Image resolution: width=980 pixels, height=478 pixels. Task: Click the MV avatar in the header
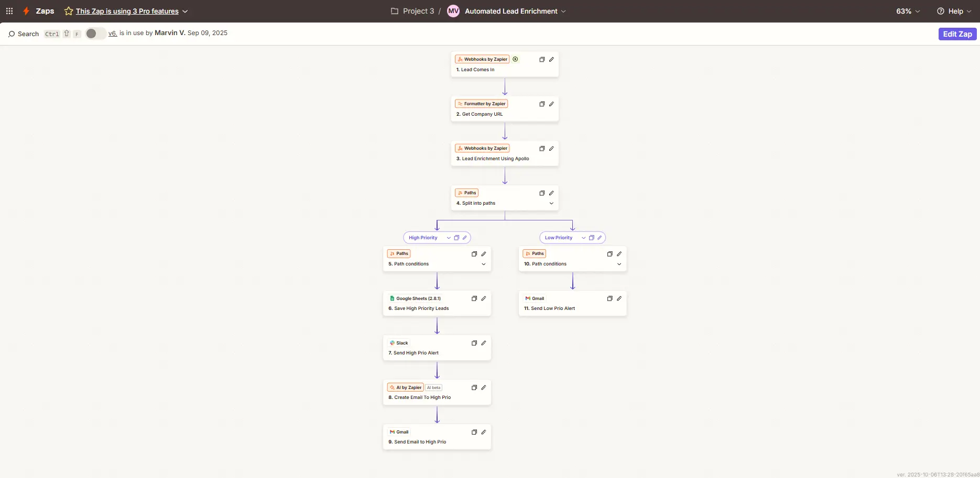[453, 11]
